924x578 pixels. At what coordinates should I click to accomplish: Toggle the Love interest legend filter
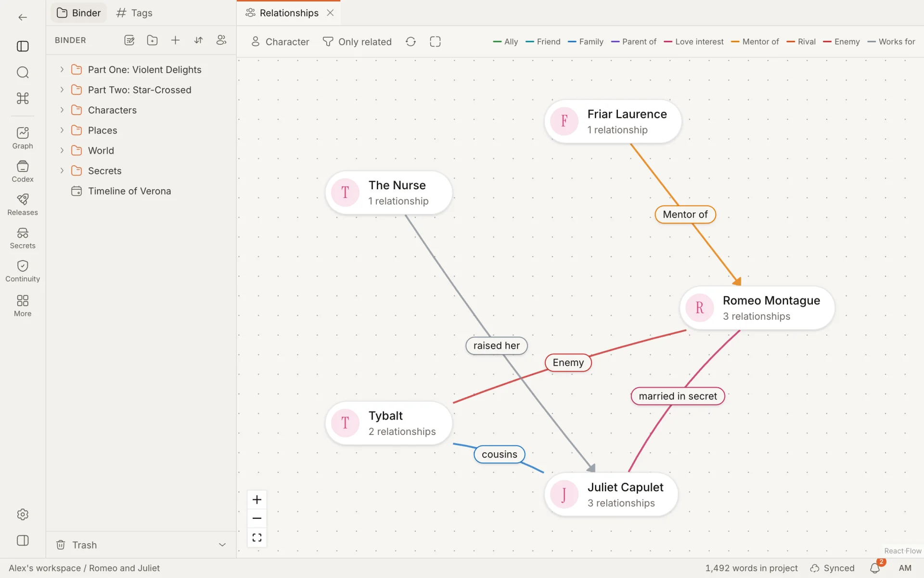693,42
